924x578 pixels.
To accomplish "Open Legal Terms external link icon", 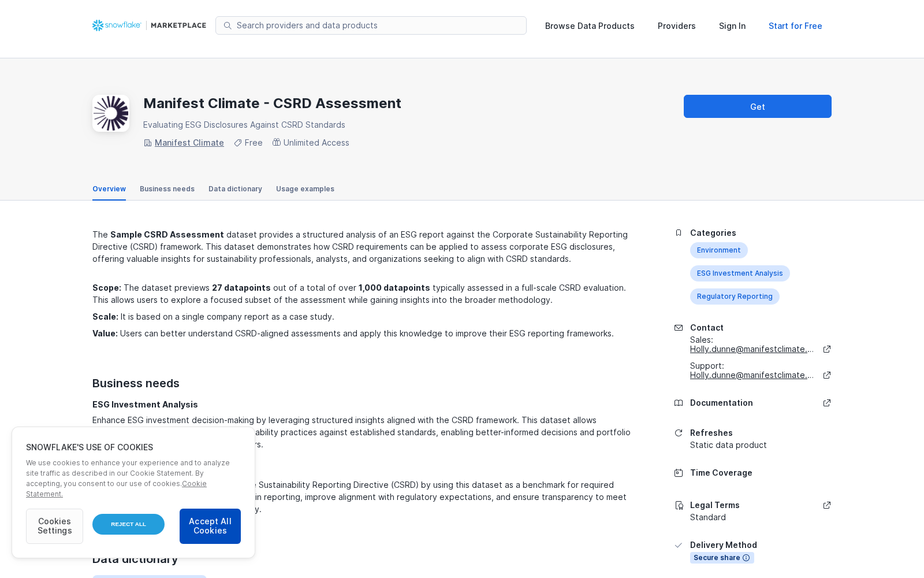I will (827, 505).
